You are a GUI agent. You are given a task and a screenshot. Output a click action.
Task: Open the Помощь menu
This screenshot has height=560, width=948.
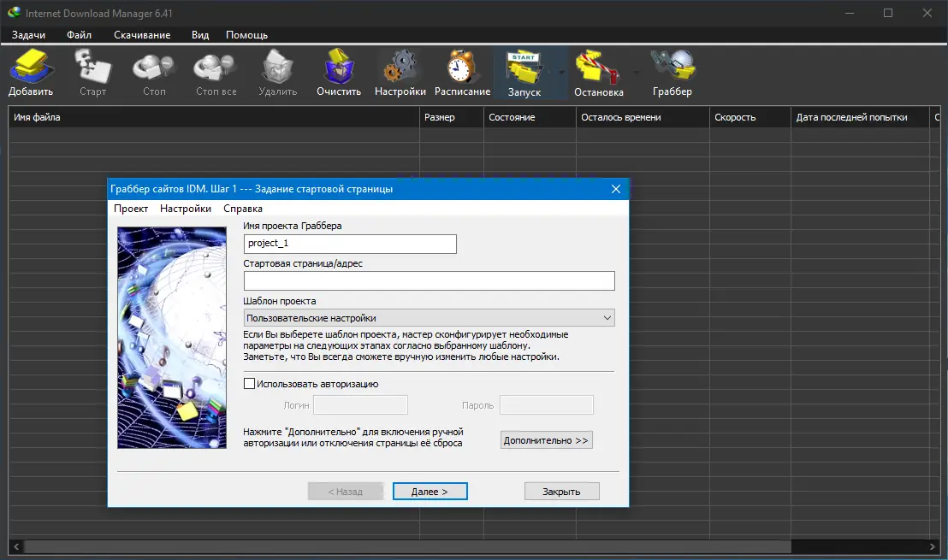click(246, 35)
